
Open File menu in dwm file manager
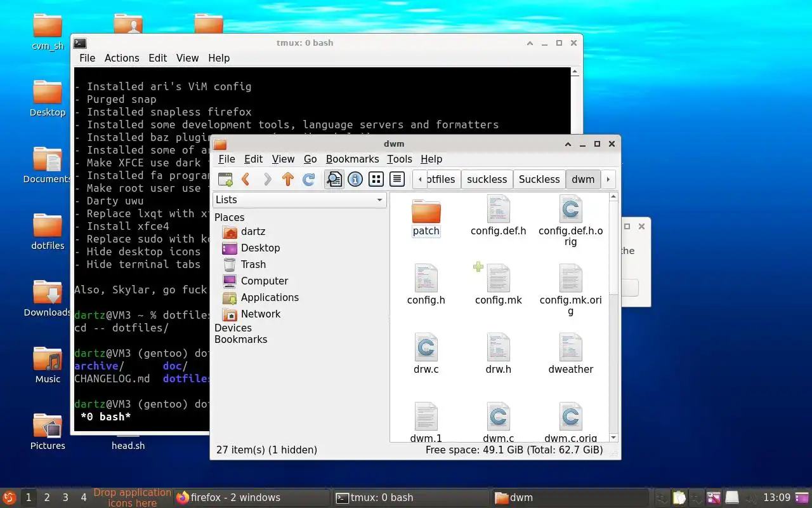[x=226, y=159]
